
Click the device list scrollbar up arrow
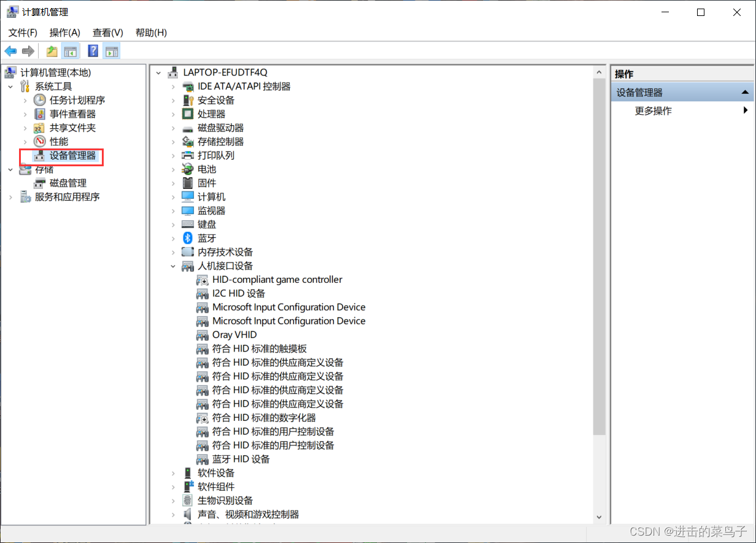click(600, 72)
